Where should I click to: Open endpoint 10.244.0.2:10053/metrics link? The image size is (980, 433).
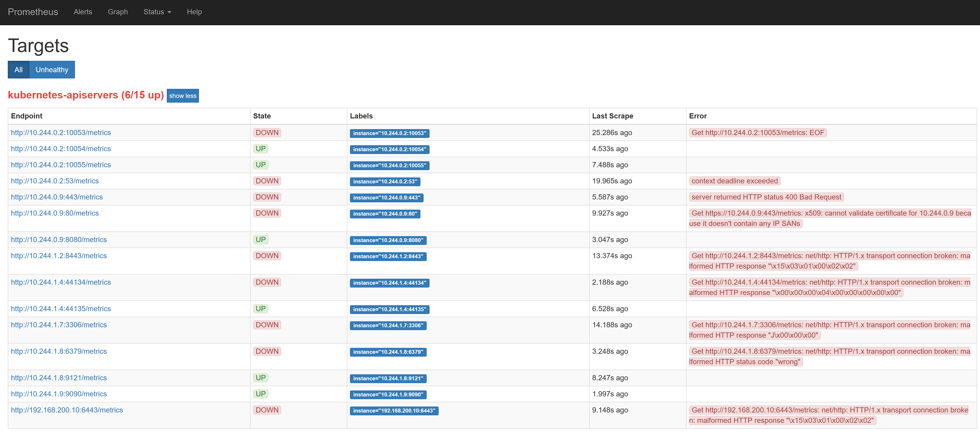(61, 132)
